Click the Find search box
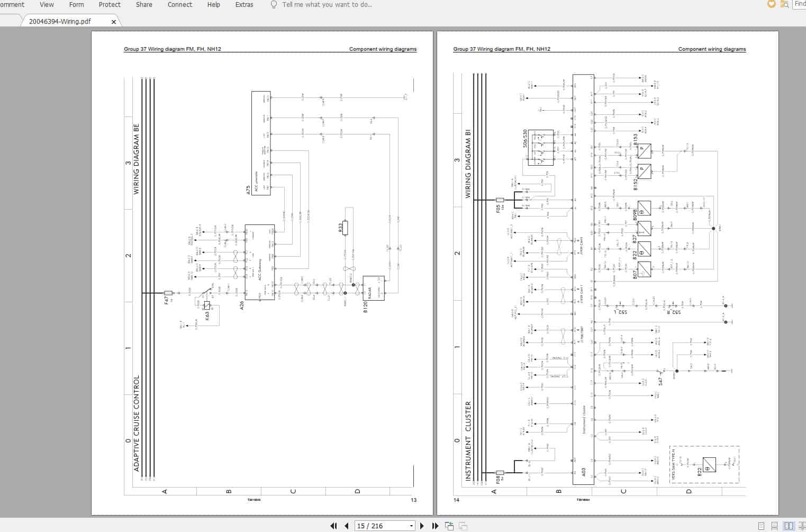The width and height of the screenshot is (806, 532). (799, 4)
